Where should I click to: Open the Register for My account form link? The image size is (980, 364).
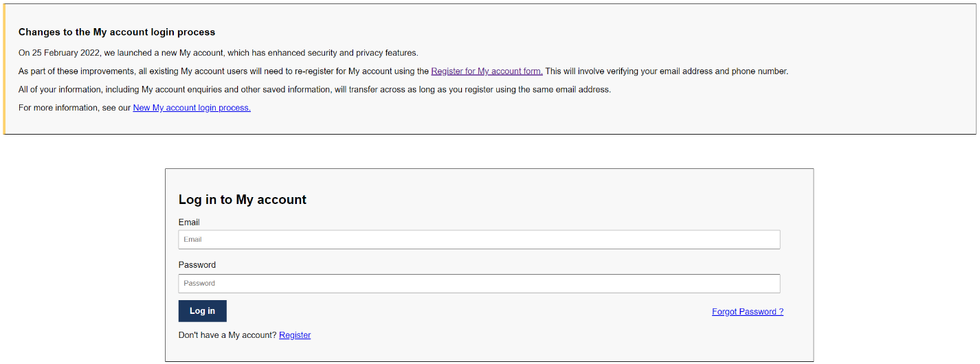tap(487, 71)
